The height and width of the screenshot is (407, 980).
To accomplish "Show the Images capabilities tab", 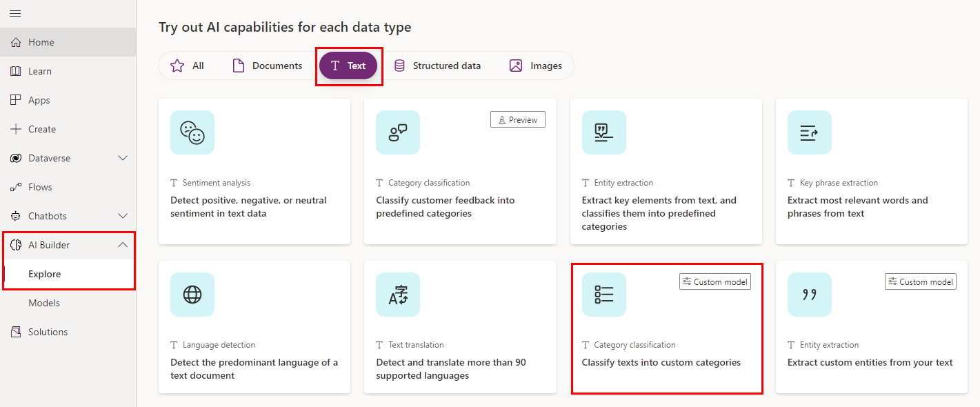I will coord(536,66).
